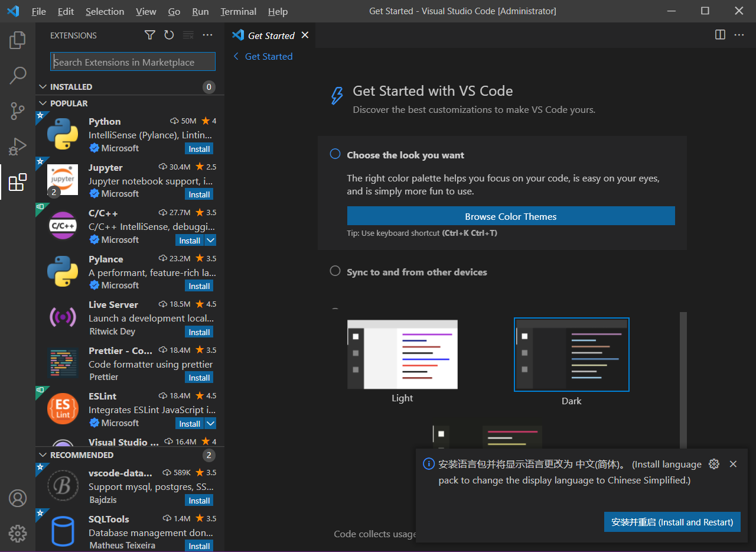Viewport: 756px width, 552px height.
Task: Split the editor to the right
Action: [720, 35]
